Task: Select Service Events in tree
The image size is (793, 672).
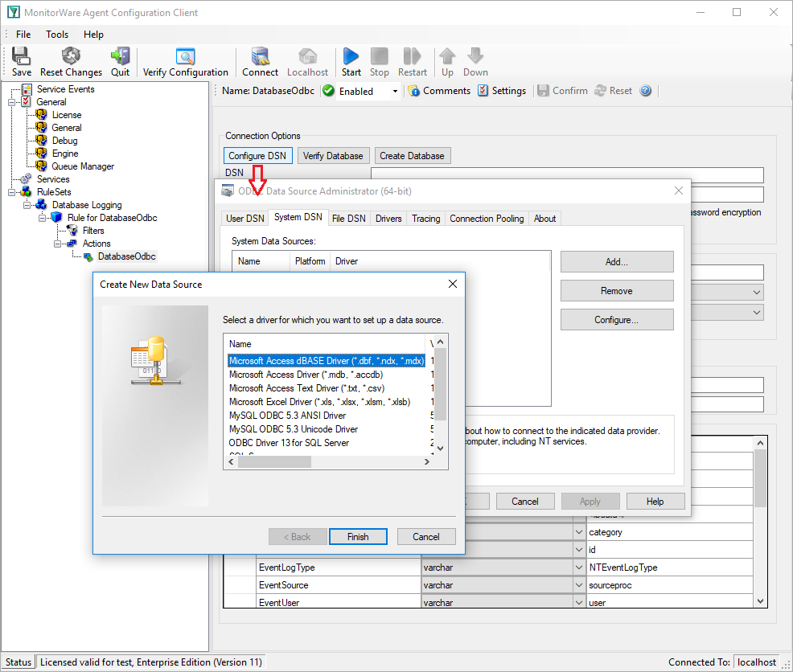Action: 66,89
